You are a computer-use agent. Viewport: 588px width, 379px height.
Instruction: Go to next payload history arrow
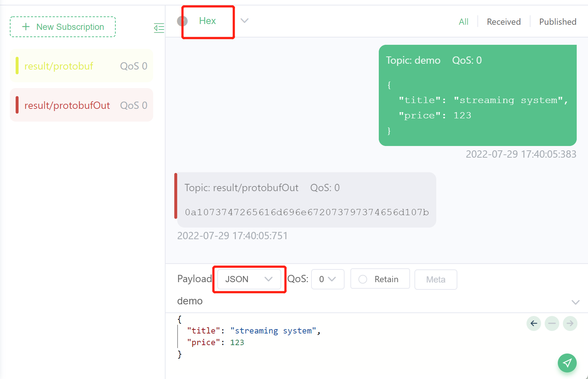[x=570, y=323]
